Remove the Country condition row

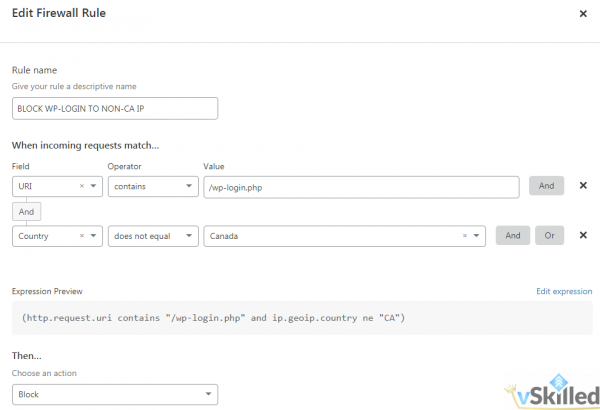(x=583, y=235)
